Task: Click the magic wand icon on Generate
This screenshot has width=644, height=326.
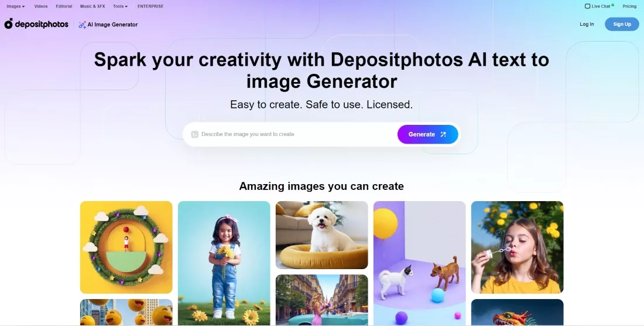Action: point(443,134)
